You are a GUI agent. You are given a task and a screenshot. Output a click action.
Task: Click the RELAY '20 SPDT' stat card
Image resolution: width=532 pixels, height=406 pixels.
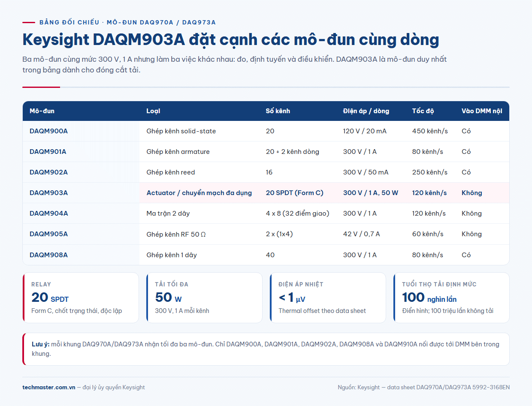81,298
